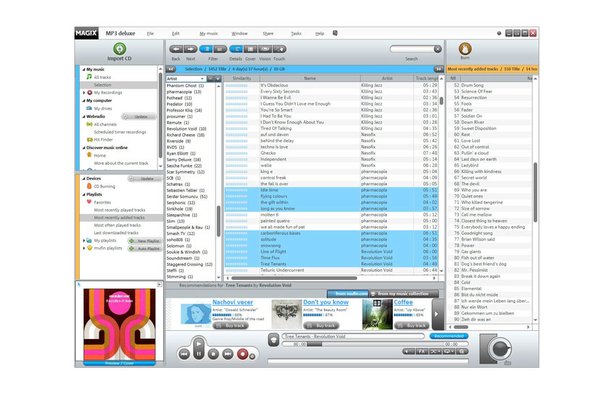The height and width of the screenshot is (395, 600).
Task: Expand the My playlists node
Action: tap(83, 240)
